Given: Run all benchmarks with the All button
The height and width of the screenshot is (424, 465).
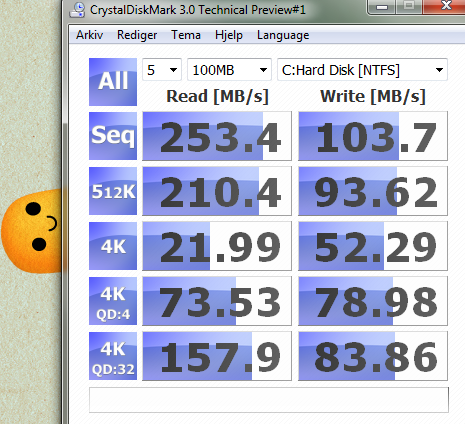Looking at the screenshot, I should 113,82.
